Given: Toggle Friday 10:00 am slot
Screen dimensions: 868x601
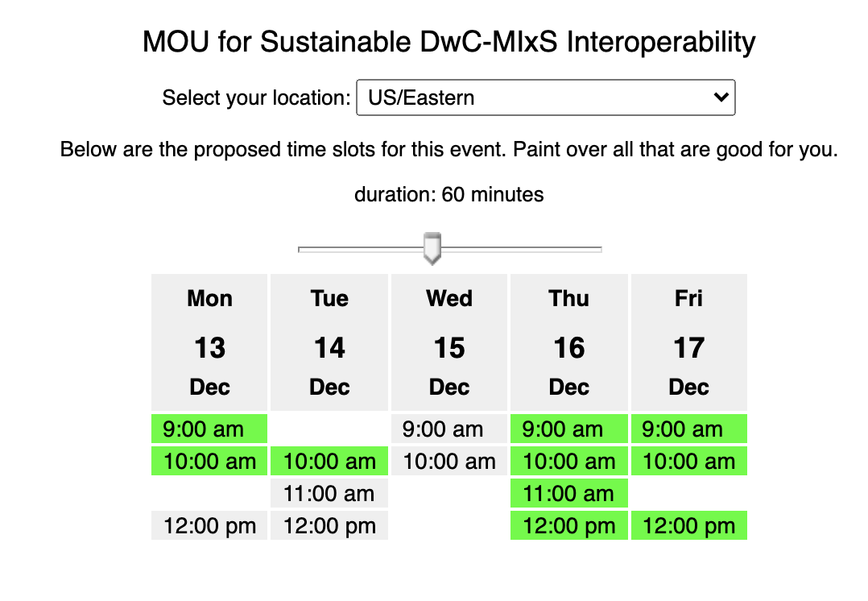Looking at the screenshot, I should [689, 461].
